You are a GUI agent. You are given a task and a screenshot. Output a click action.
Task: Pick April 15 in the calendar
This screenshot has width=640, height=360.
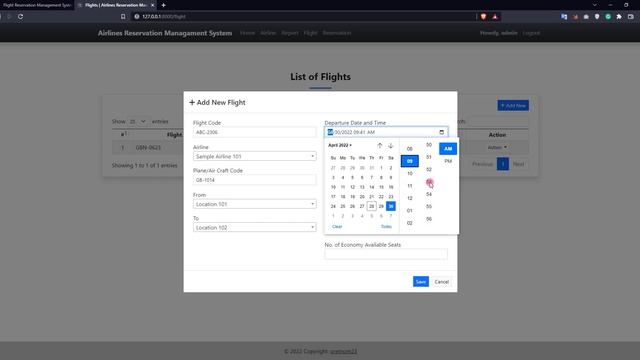click(x=381, y=187)
